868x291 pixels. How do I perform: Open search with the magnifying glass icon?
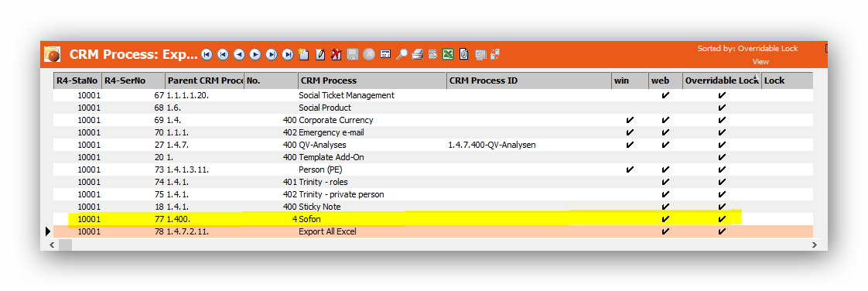pyautogui.click(x=402, y=54)
